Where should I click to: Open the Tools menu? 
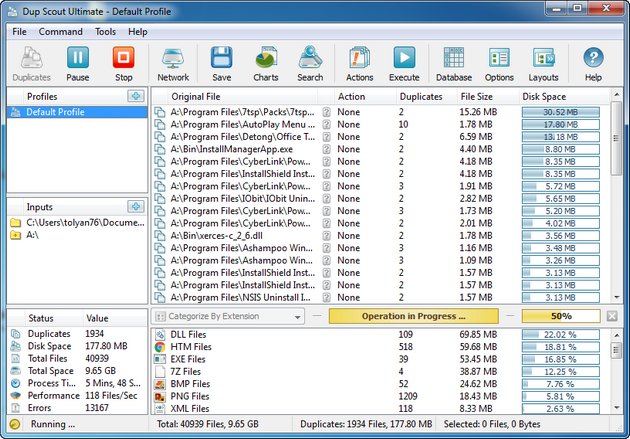105,32
